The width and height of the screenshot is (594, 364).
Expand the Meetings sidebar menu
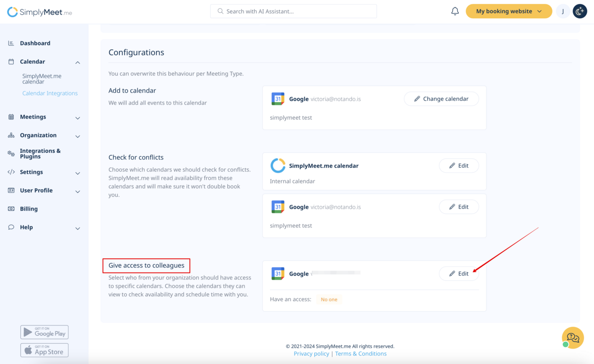point(78,118)
